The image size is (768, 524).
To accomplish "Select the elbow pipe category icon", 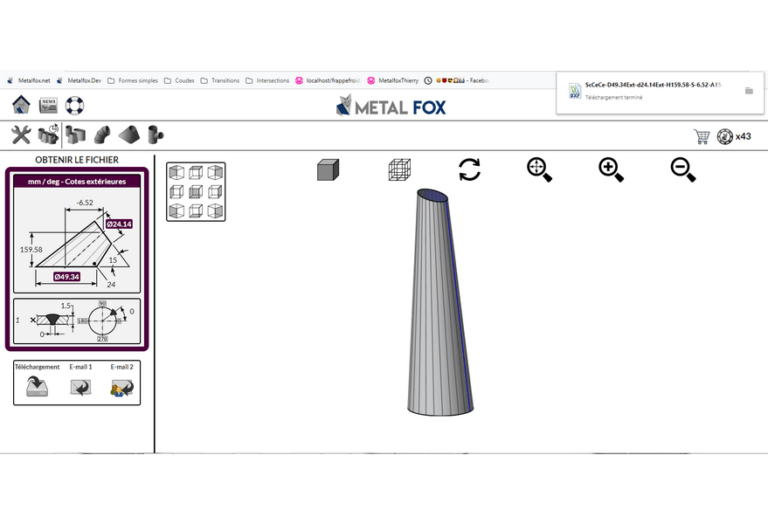I will [102, 135].
